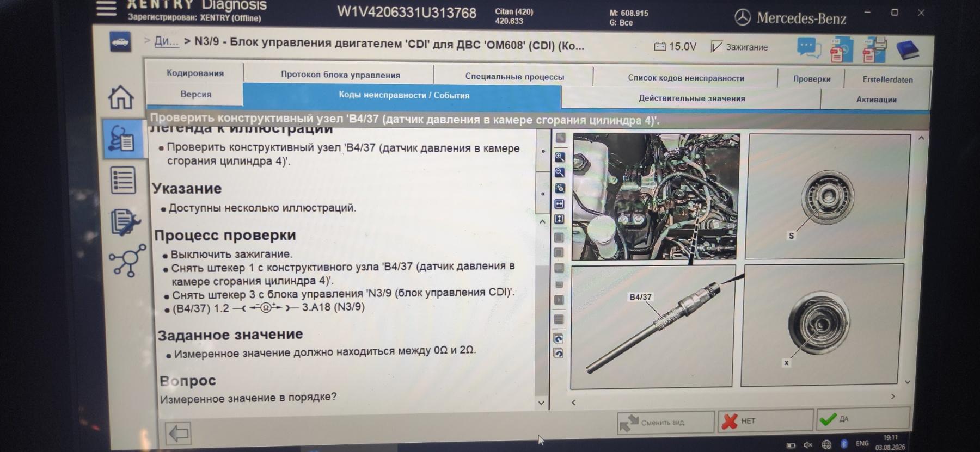Click the battery voltage 15.0V indicator
Image resolution: width=980 pixels, height=452 pixels.
[675, 47]
